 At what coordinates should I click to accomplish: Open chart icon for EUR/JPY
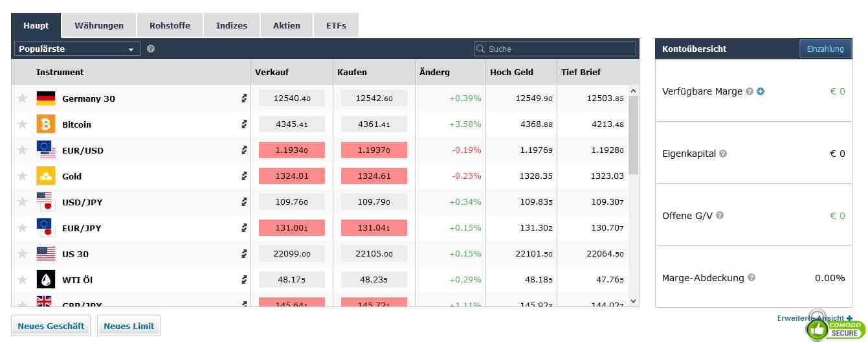[x=244, y=228]
